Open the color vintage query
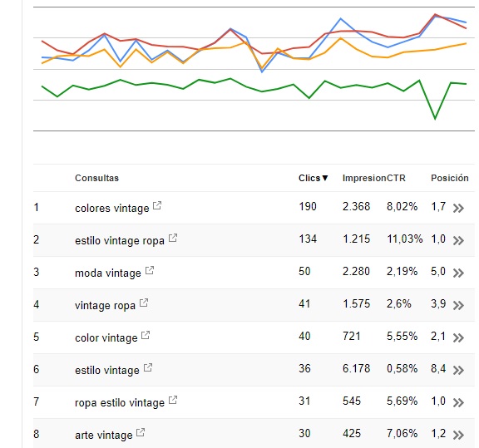The height and width of the screenshot is (448, 479). 106,338
